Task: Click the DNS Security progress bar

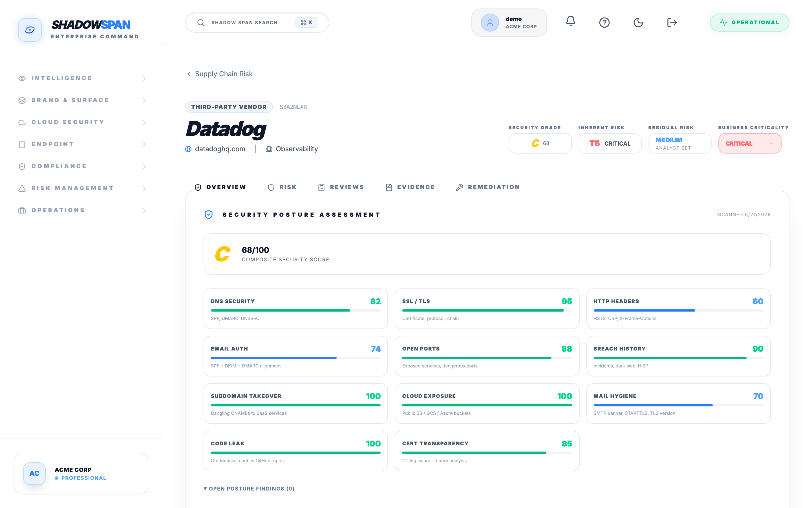Action: click(295, 310)
